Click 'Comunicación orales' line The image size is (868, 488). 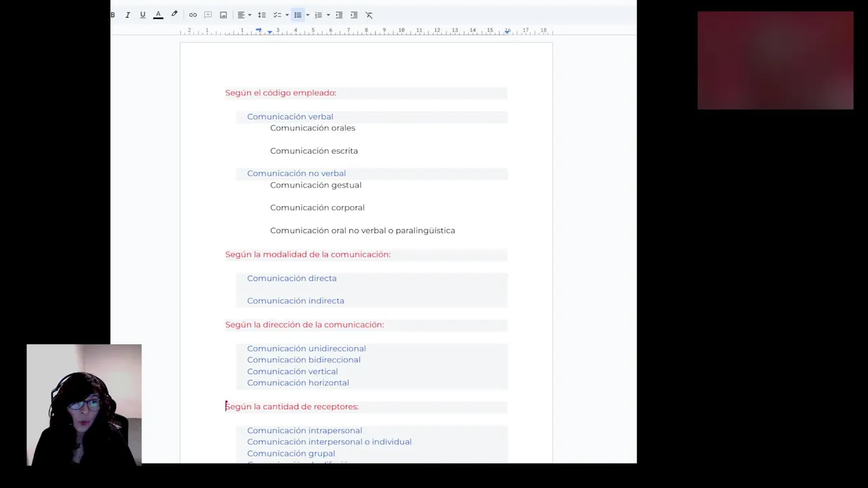[313, 128]
